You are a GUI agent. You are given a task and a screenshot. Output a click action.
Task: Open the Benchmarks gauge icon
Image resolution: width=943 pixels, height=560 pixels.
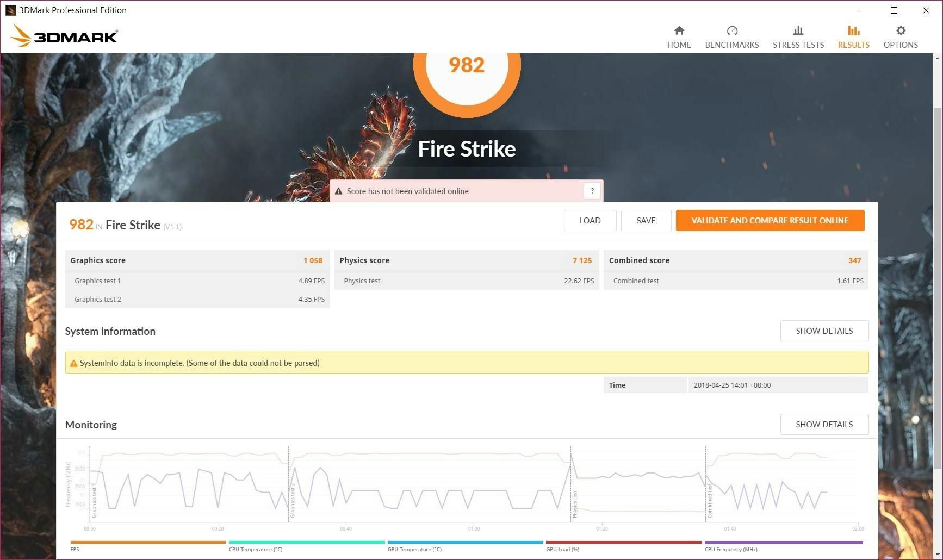(x=731, y=31)
